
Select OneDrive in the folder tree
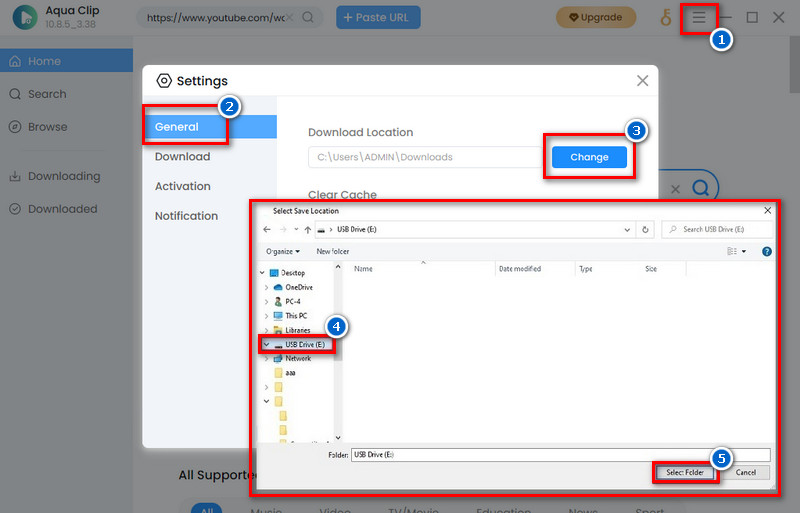click(298, 287)
